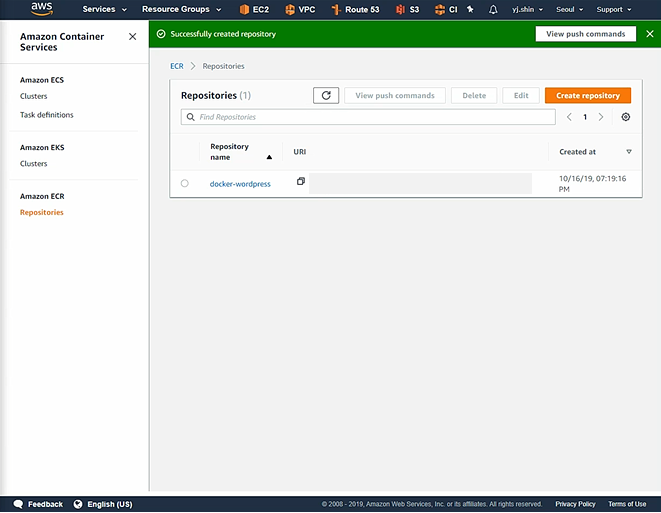Open Repositories under Amazon ECR
661x513 pixels.
pos(41,212)
